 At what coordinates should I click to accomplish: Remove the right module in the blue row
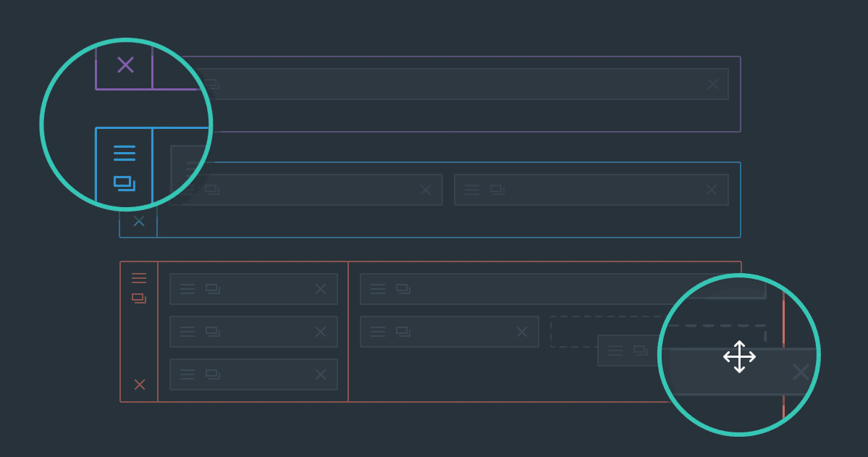pyautogui.click(x=712, y=190)
